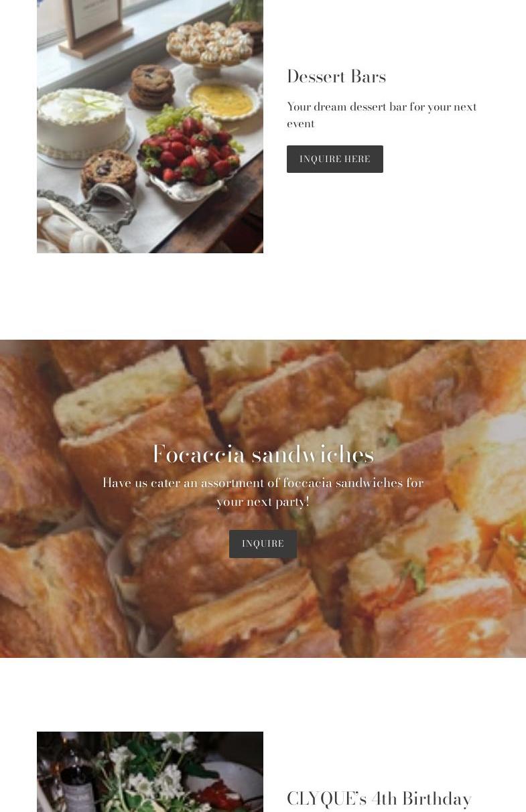Click INQUIRE button under Focaccia sandwiches
Screen dimensions: 526x812
click(x=263, y=544)
